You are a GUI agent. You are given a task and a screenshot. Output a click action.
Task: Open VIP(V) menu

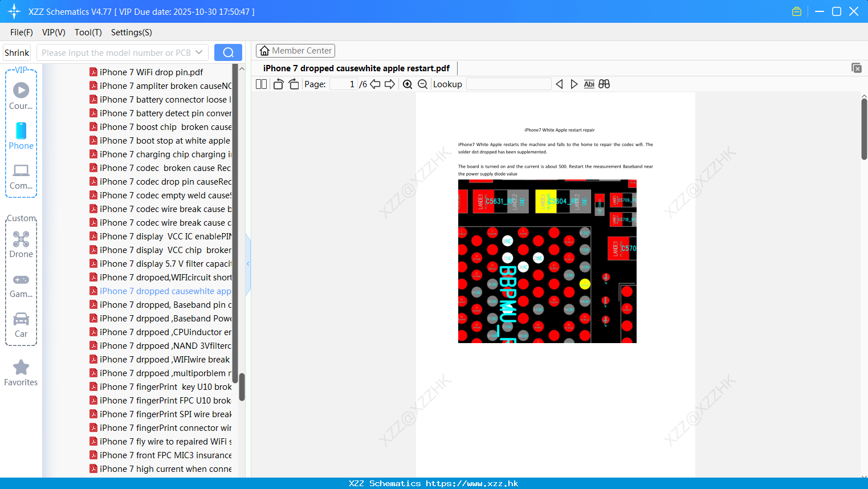point(54,32)
